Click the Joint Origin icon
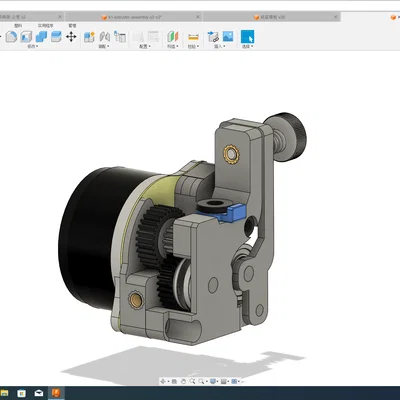400x400 pixels. click(x=120, y=37)
